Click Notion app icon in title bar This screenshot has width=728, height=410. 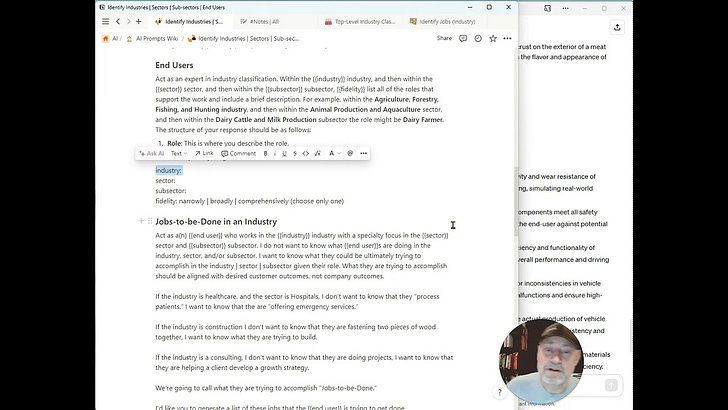[102, 7]
